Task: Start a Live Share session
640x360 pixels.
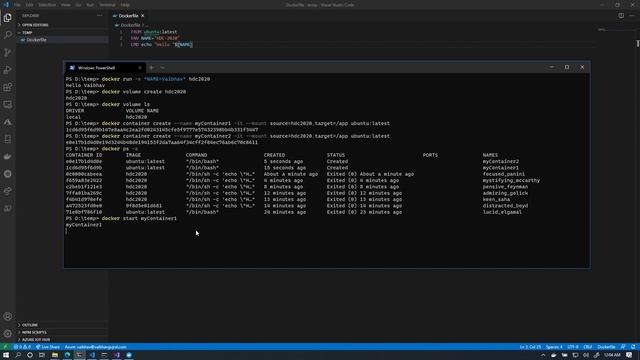Action: point(48,347)
